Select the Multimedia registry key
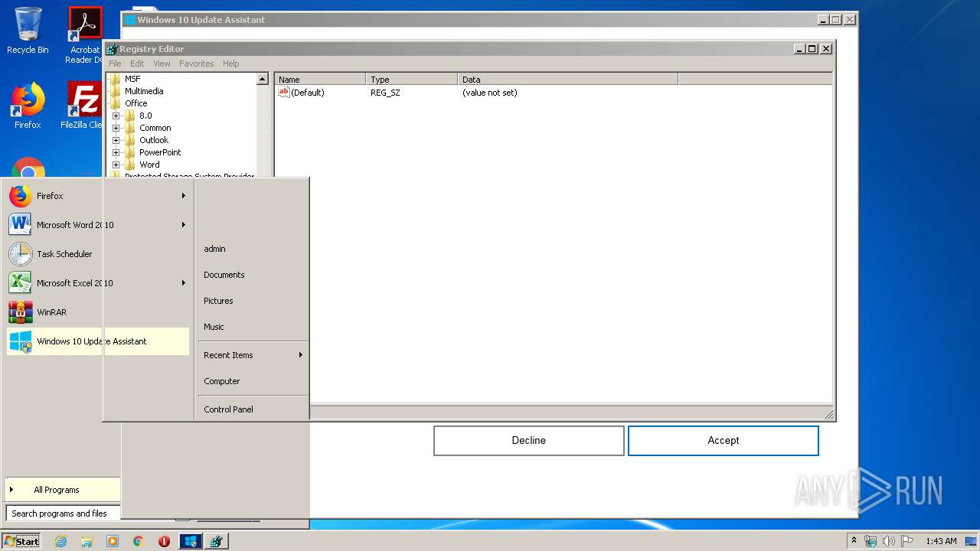The width and height of the screenshot is (980, 551). tap(143, 91)
